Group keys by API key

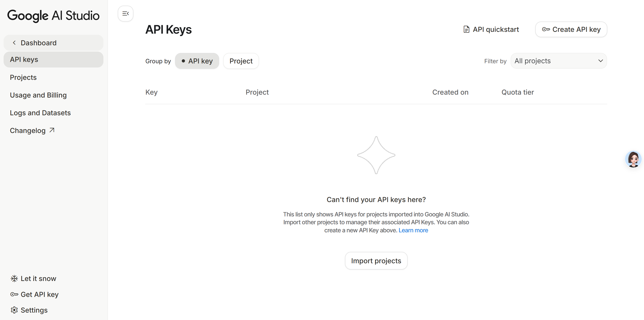pos(197,61)
